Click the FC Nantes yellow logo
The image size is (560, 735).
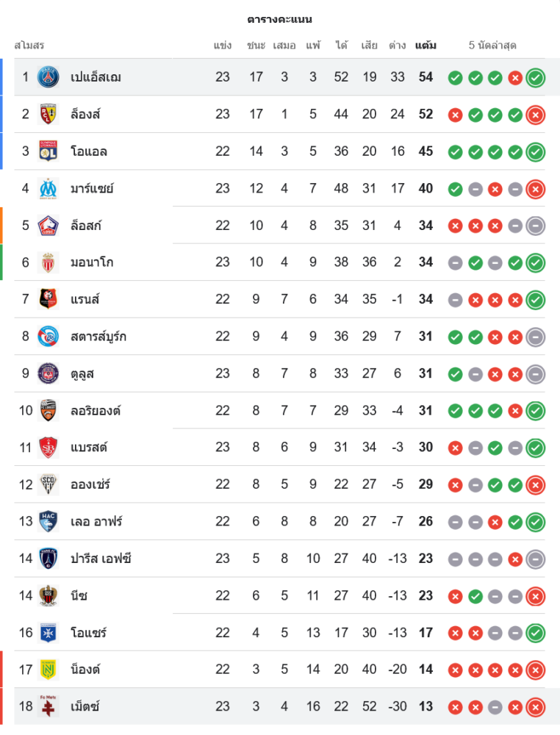tap(49, 669)
